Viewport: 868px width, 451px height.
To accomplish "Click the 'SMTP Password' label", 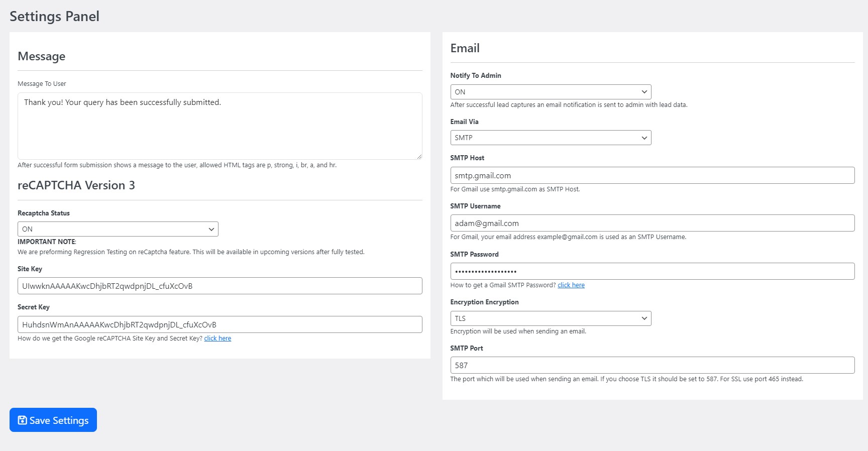I will coord(474,255).
